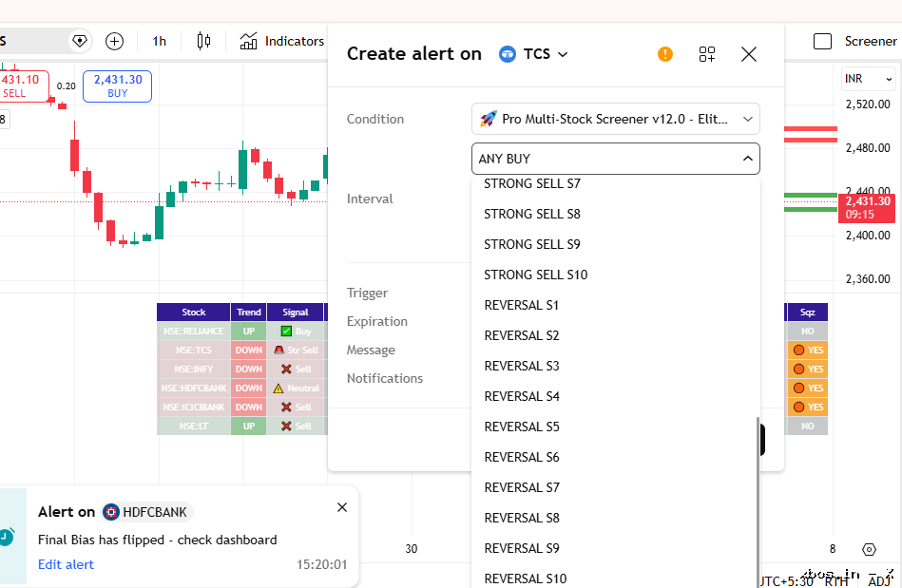Click the orange warning icon in alert dialog
This screenshot has width=902, height=588.
click(665, 54)
